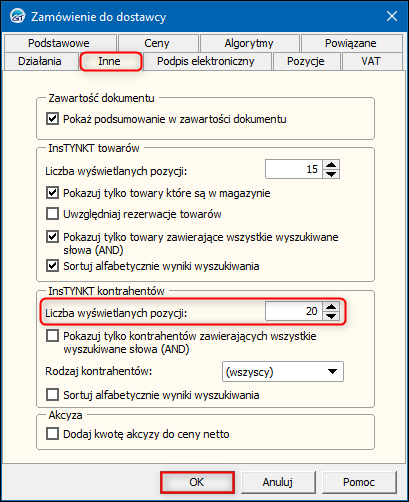
Task: Toggle towary AND search words checkbox
Action: [x=52, y=237]
